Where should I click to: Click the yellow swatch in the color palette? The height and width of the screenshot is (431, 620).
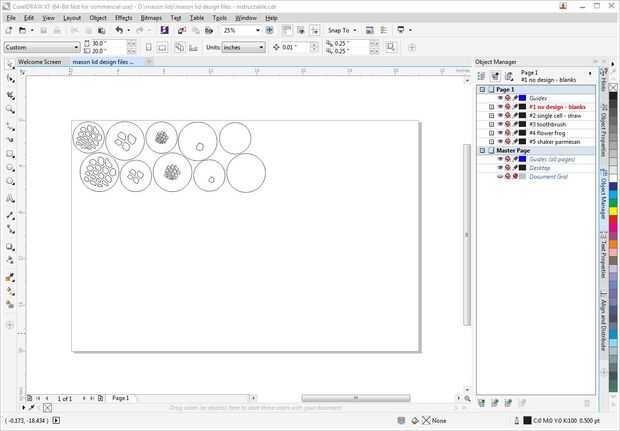pyautogui.click(x=613, y=211)
